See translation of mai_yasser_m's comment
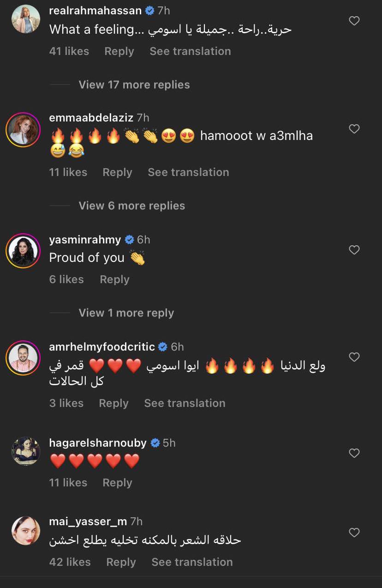The width and height of the screenshot is (382, 588). [x=192, y=562]
